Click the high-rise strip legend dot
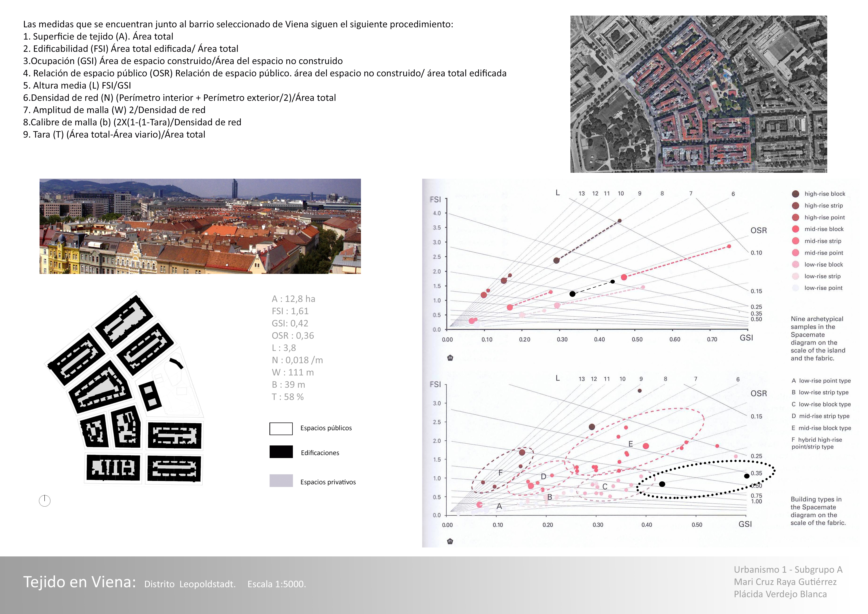The image size is (868, 614). coord(795,206)
